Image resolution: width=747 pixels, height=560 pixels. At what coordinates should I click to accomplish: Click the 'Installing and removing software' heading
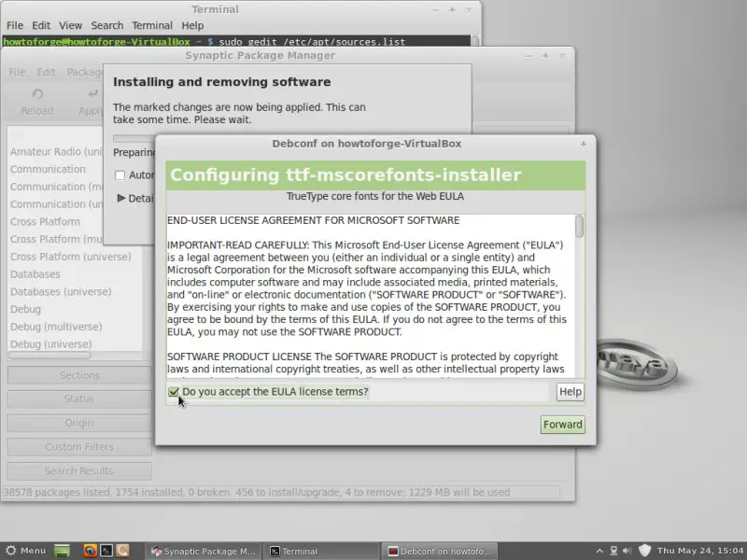[221, 82]
